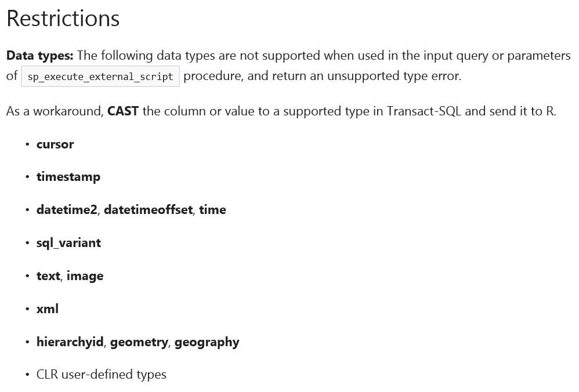Click the bold CAST keyword
Image resolution: width=579 pixels, height=392 pixels.
point(123,111)
